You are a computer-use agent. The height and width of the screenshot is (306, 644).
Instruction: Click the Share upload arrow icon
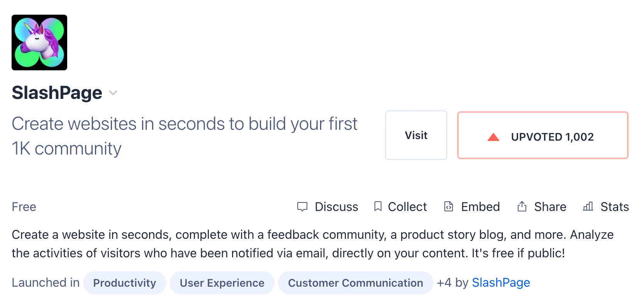pyautogui.click(x=522, y=206)
